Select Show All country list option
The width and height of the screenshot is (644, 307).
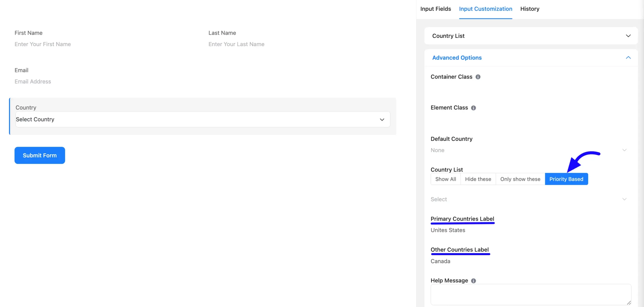(446, 179)
